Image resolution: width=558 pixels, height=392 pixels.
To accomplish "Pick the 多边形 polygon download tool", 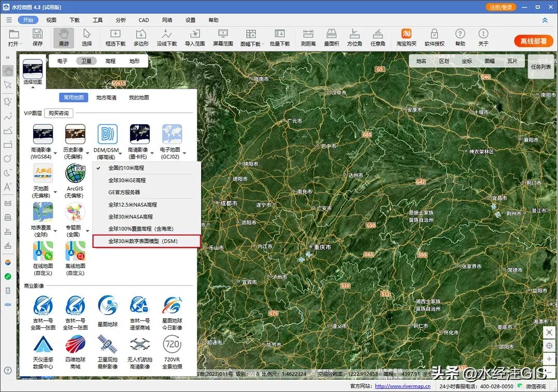I will point(141,37).
